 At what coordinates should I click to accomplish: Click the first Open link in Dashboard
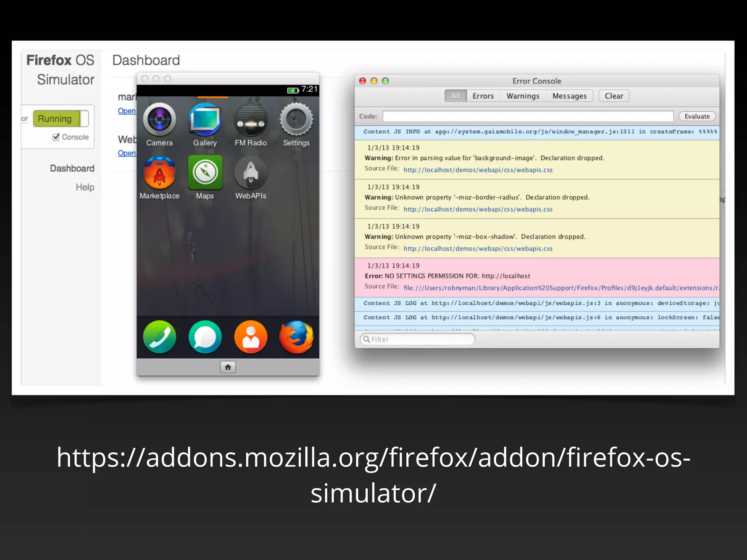(x=127, y=111)
